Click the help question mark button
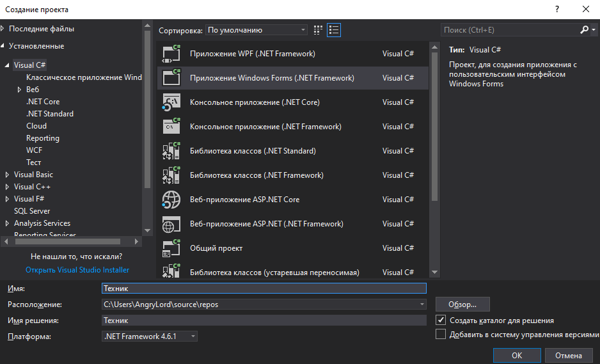The image size is (600, 364). 557,9
